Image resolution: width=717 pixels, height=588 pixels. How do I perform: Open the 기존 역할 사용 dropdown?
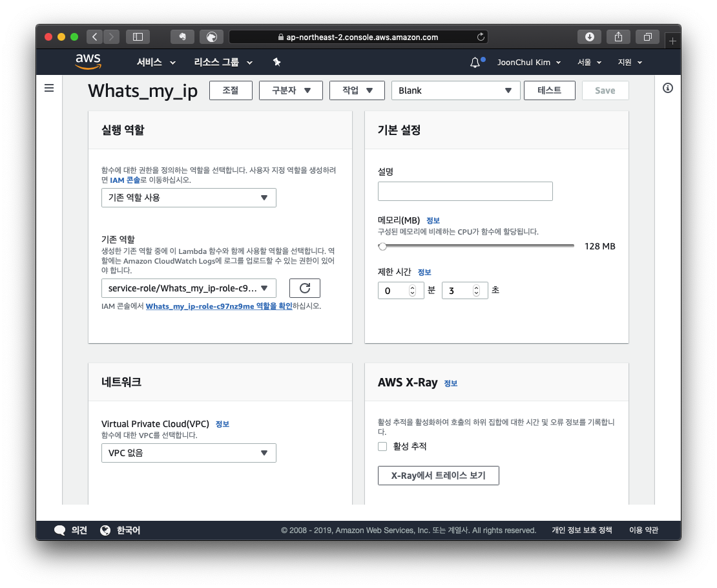(x=189, y=198)
